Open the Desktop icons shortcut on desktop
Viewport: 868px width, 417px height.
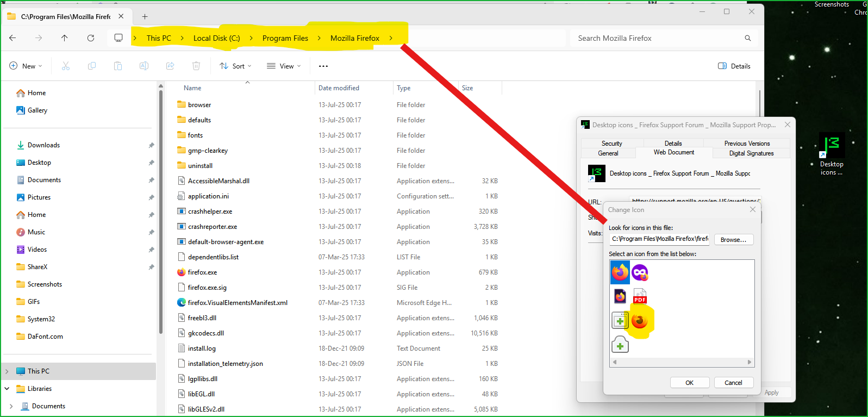pyautogui.click(x=832, y=155)
